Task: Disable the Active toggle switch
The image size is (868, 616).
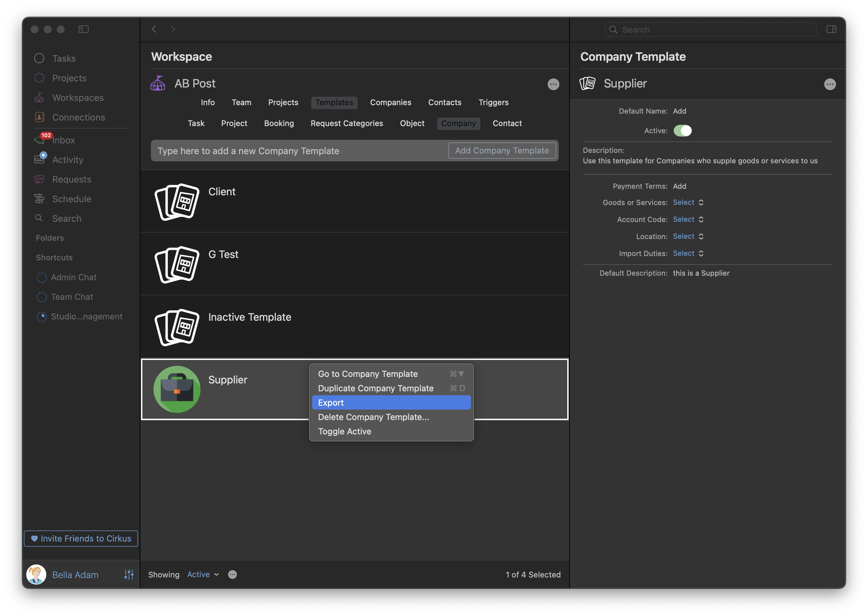Action: [x=682, y=131]
